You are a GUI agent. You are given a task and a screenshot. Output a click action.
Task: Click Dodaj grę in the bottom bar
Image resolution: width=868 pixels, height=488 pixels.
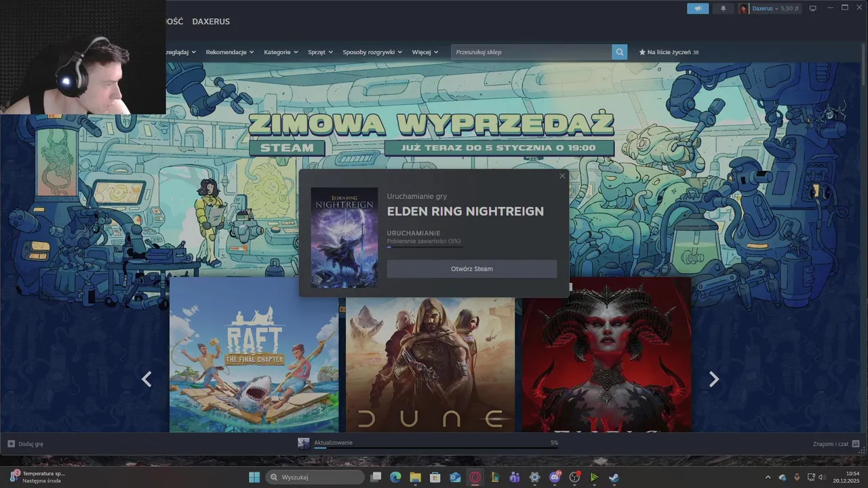pyautogui.click(x=26, y=444)
